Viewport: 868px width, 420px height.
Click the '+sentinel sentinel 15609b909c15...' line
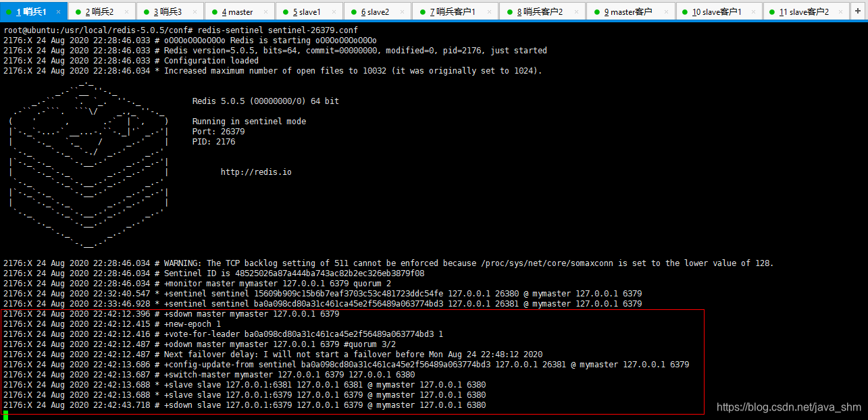tap(322, 294)
